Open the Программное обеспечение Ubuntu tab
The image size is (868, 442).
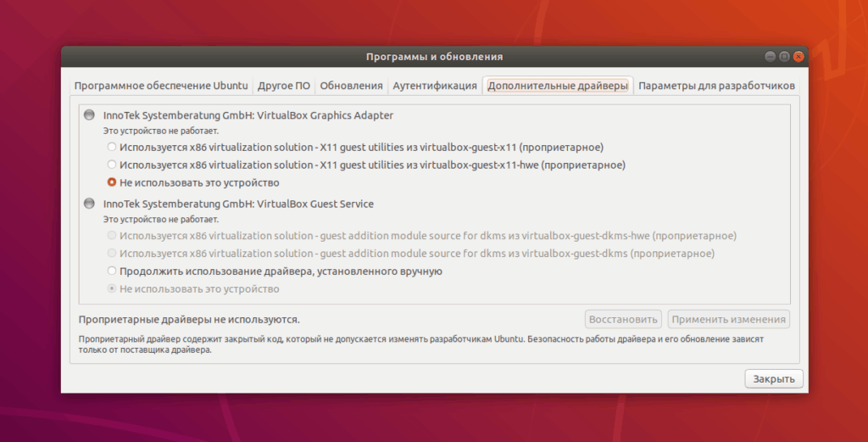(x=161, y=86)
